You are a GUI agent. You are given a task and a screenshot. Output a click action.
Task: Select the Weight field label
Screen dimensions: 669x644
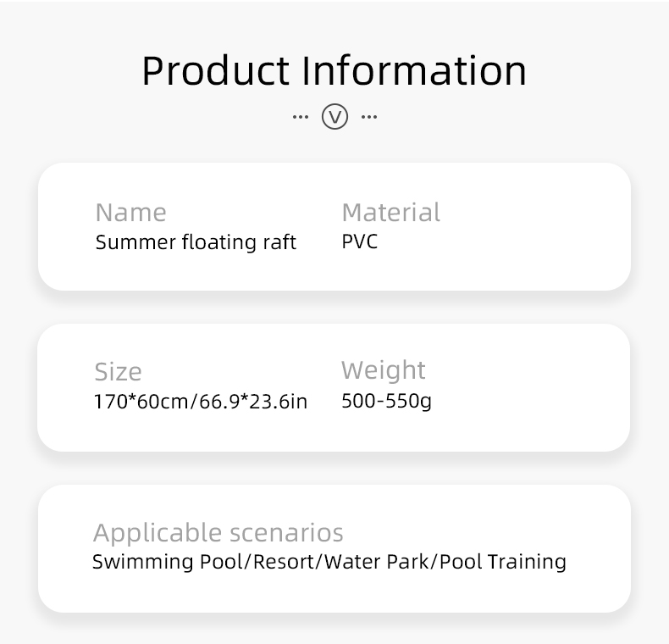coord(383,370)
